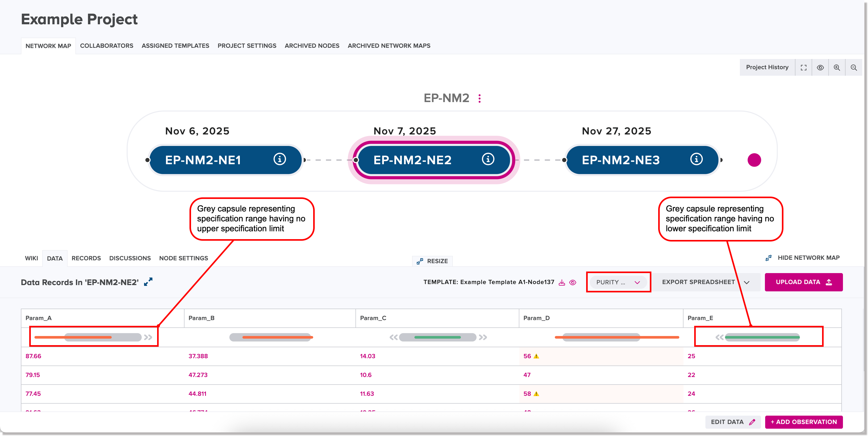Download the template using download icon
The height and width of the screenshot is (436, 868).
(x=562, y=282)
